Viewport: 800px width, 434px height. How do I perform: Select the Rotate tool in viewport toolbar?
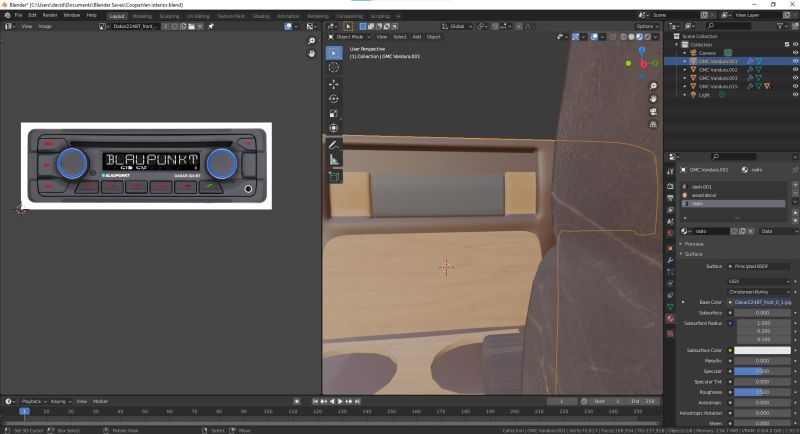[x=334, y=99]
